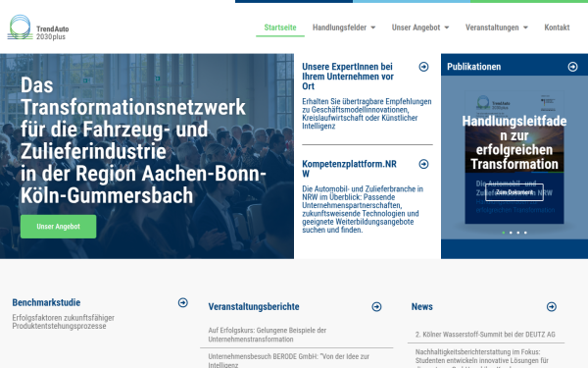The width and height of the screenshot is (588, 368).
Task: Click the 'Die Automobil- und Zulieferbranche in NRW' description
Action: point(363,209)
